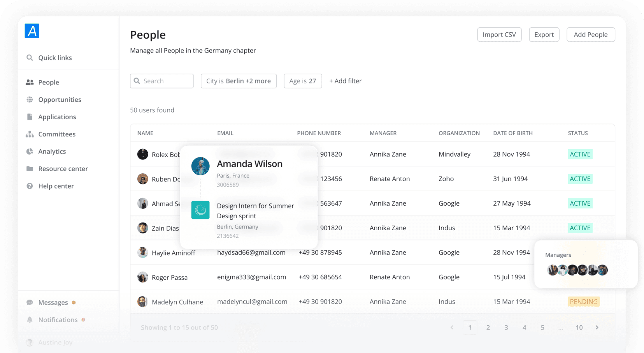Select page 1 in pagination
The width and height of the screenshot is (644, 353).
pos(470,328)
